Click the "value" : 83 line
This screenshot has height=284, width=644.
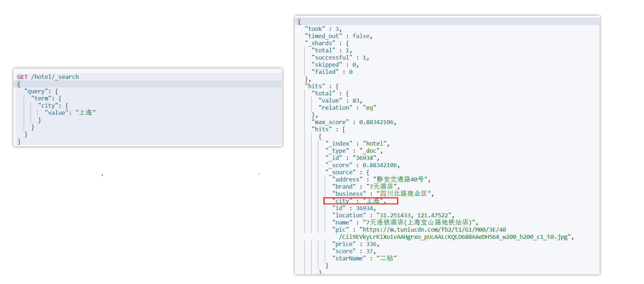click(340, 100)
